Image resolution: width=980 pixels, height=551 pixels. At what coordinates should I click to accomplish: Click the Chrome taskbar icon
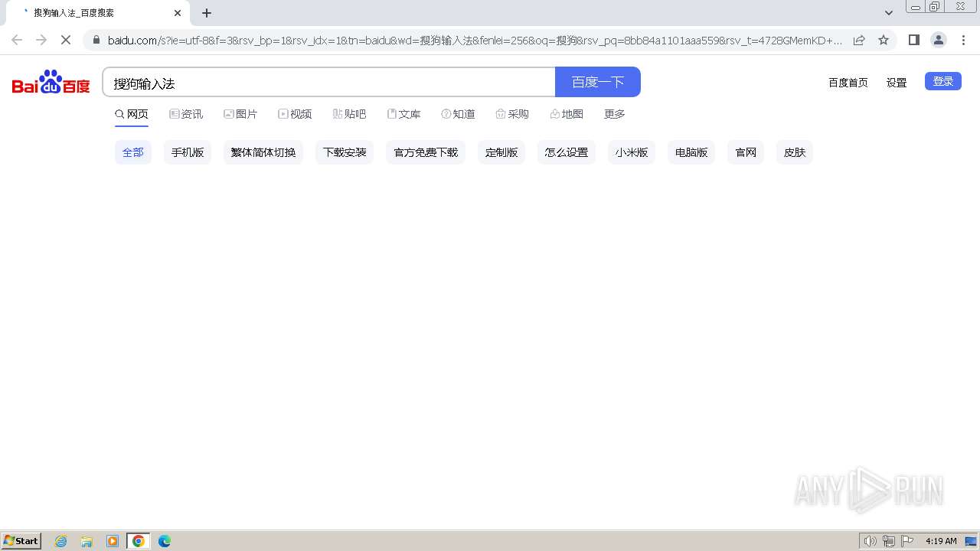pos(139,541)
